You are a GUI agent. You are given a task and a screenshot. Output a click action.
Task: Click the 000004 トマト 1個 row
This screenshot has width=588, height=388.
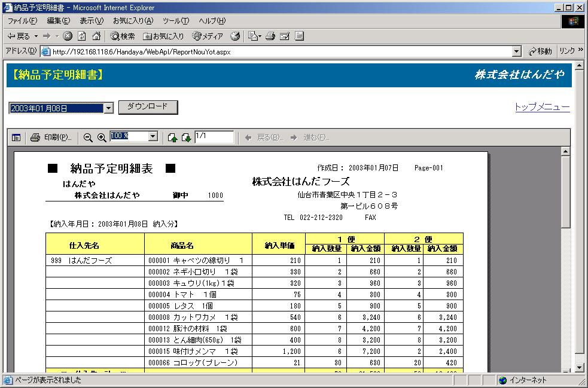255,295
